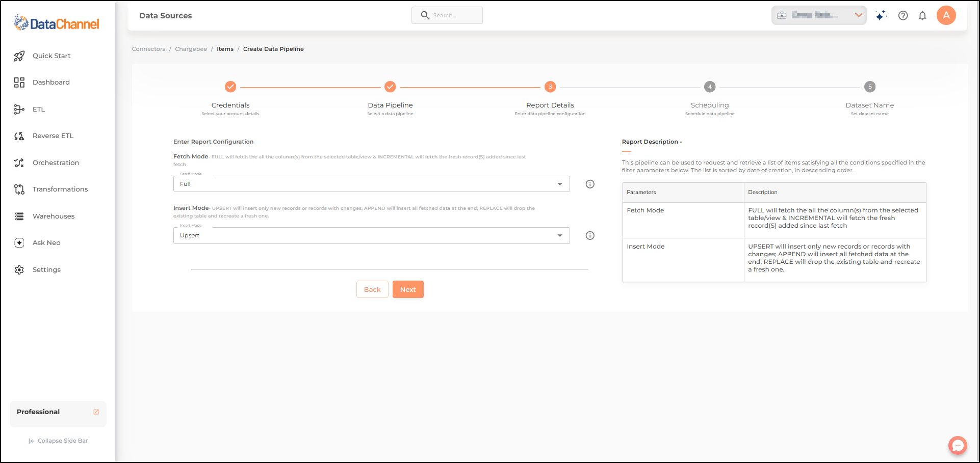Viewport: 980px width, 463px height.
Task: Open the chat support bubble
Action: (x=958, y=446)
